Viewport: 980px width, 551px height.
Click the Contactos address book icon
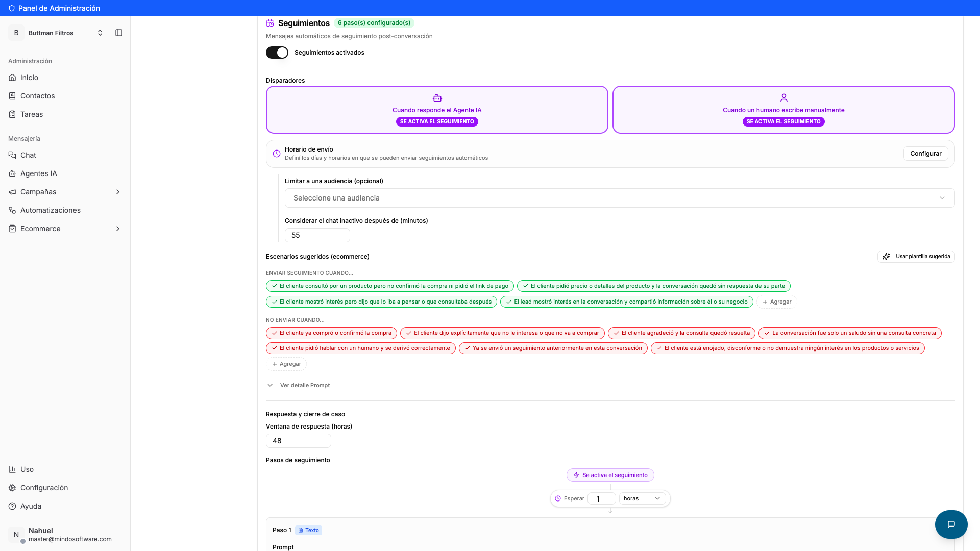(x=12, y=96)
